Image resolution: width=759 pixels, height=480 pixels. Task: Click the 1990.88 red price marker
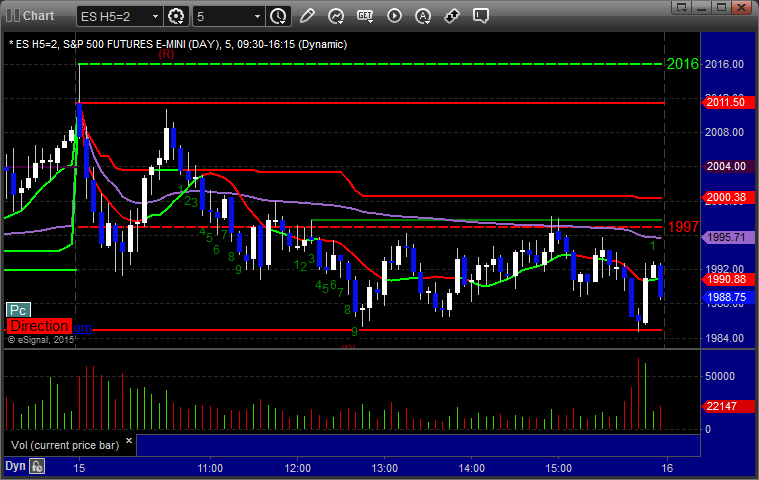(x=728, y=280)
